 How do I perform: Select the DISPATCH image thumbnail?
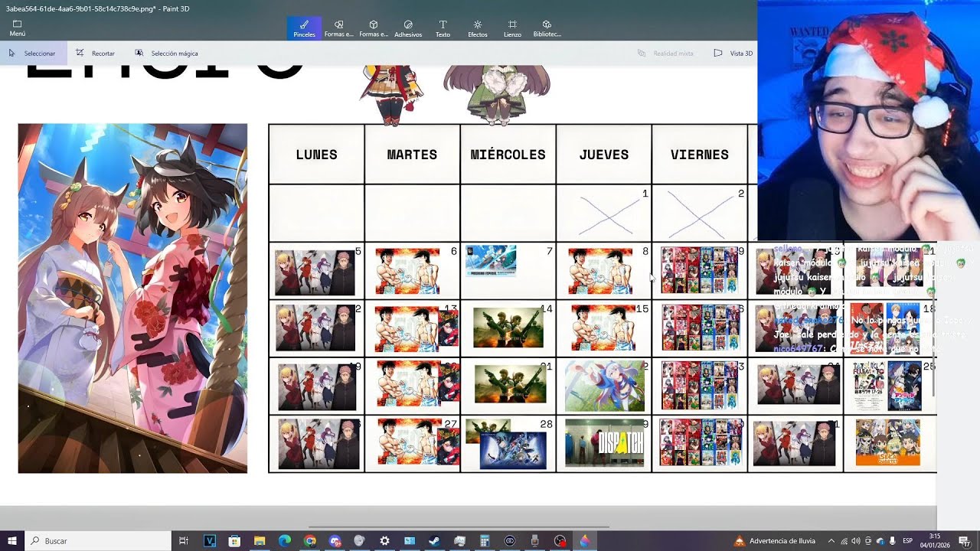click(604, 443)
